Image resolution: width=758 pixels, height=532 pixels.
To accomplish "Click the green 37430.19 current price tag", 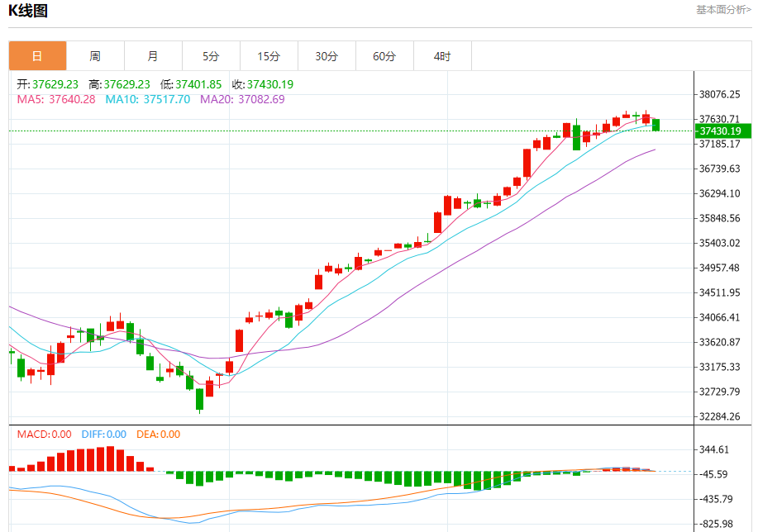I will [722, 131].
